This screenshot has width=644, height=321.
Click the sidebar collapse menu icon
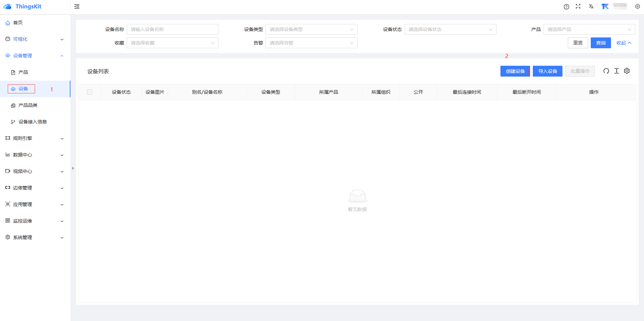(x=77, y=6)
